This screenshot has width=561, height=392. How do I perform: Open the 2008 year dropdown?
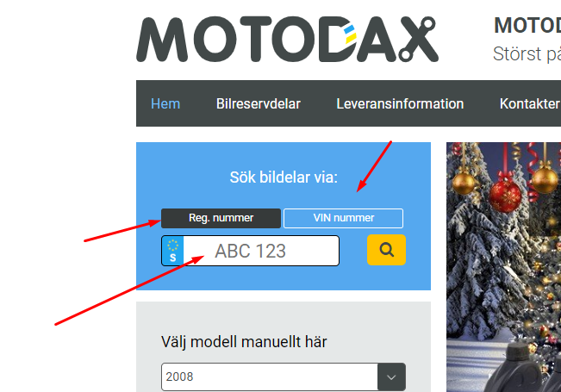[284, 377]
